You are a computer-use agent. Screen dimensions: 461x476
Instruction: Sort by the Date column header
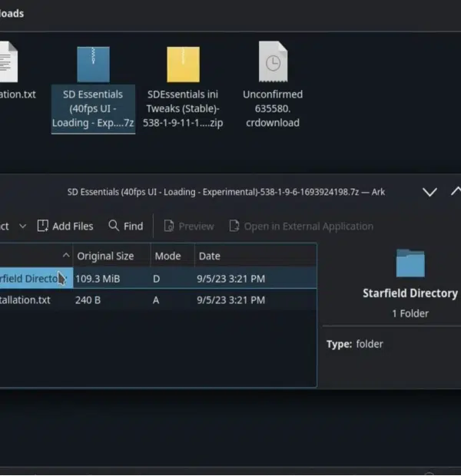point(256,256)
